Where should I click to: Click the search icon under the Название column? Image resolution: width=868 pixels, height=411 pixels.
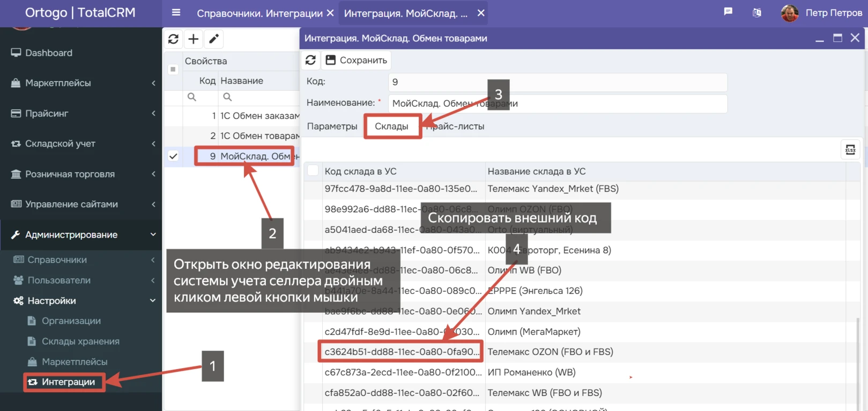click(227, 97)
